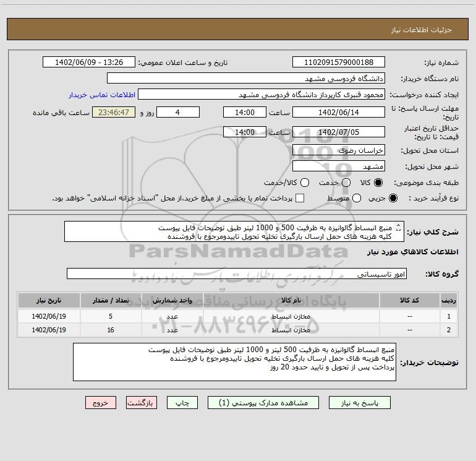Image resolution: width=476 pixels, height=461 pixels.
Task: Toggle the اسناد خزانه اسلامی payment checkbox
Action: (x=300, y=198)
